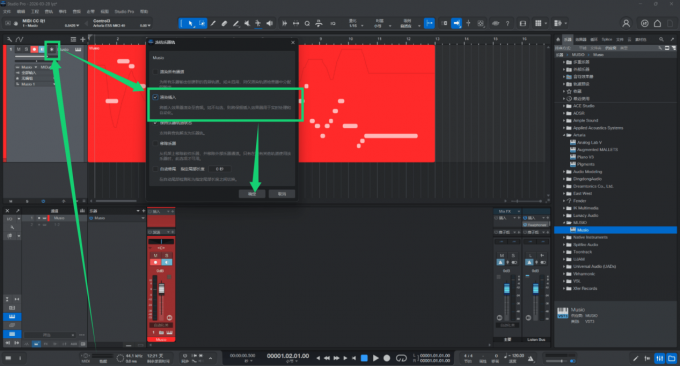Click the user account icon
The image size is (680, 366).
(626, 23)
